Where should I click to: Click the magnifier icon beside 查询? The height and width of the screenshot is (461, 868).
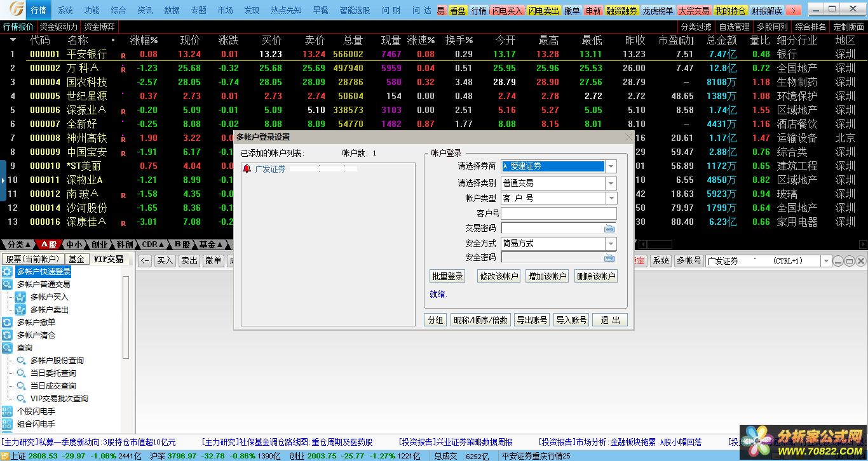[x=7, y=348]
